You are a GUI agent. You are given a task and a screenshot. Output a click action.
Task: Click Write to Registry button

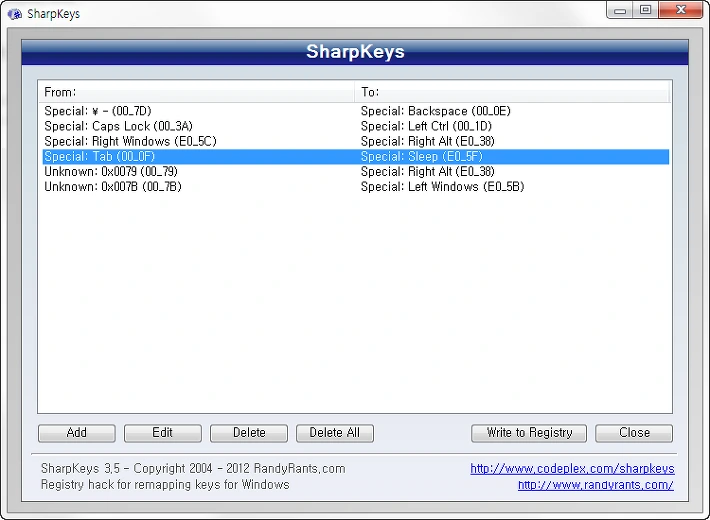tap(529, 433)
